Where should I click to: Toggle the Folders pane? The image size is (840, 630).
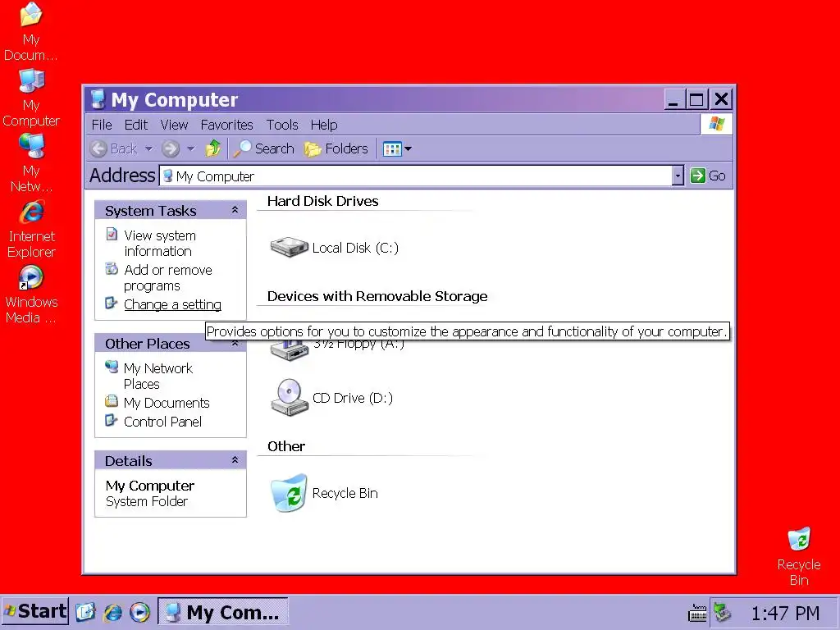pyautogui.click(x=336, y=148)
